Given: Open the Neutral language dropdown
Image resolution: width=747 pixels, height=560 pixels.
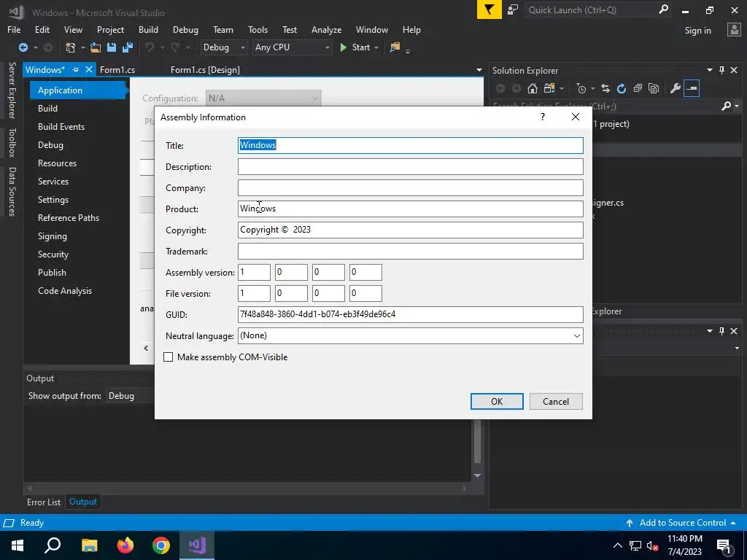Looking at the screenshot, I should pos(576,335).
